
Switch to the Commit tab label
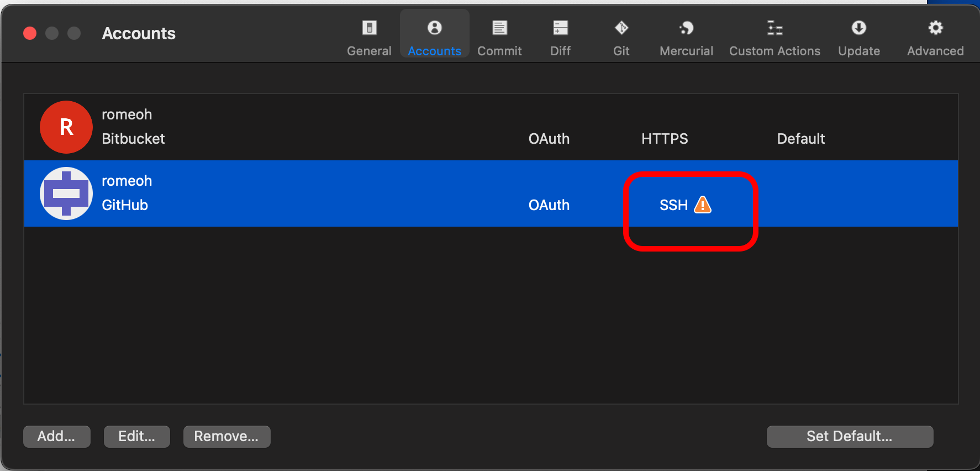coord(499,51)
